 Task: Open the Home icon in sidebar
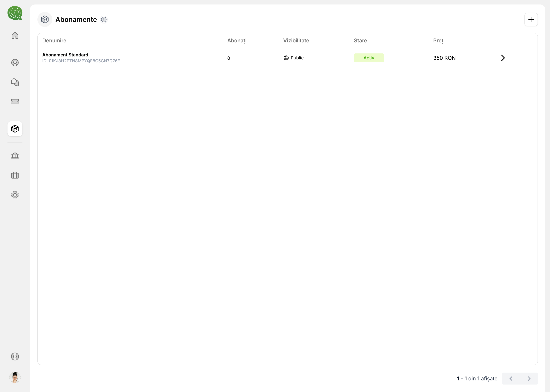[x=15, y=35]
